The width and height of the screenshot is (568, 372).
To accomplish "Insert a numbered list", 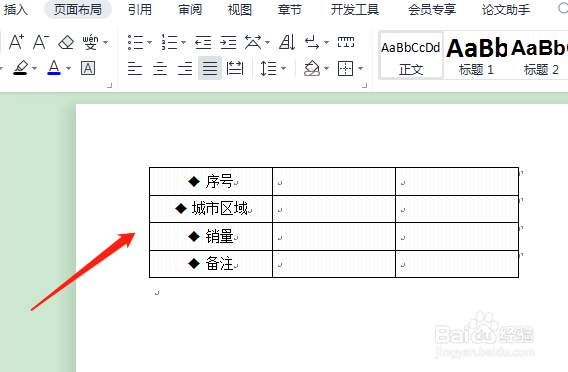I will (x=169, y=42).
